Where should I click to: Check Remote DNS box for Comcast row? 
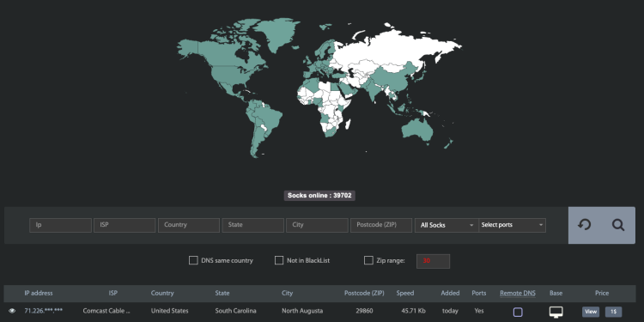pyautogui.click(x=518, y=313)
